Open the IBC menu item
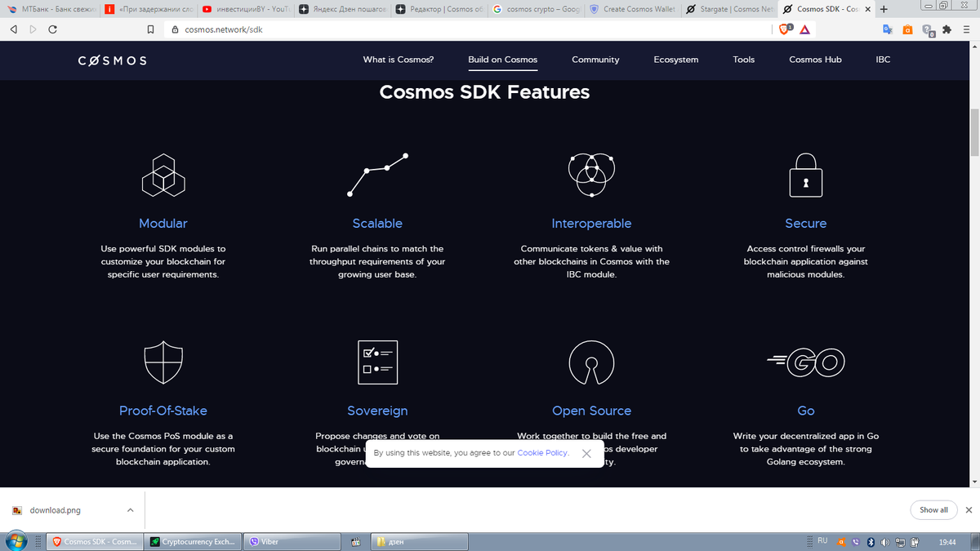The image size is (980, 551). [x=883, y=60]
